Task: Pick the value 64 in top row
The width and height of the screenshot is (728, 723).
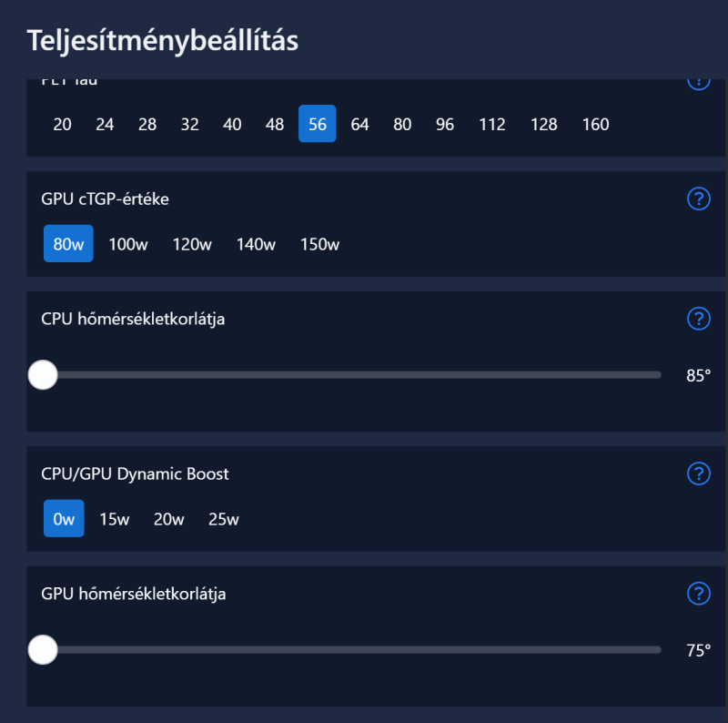Action: (x=359, y=125)
